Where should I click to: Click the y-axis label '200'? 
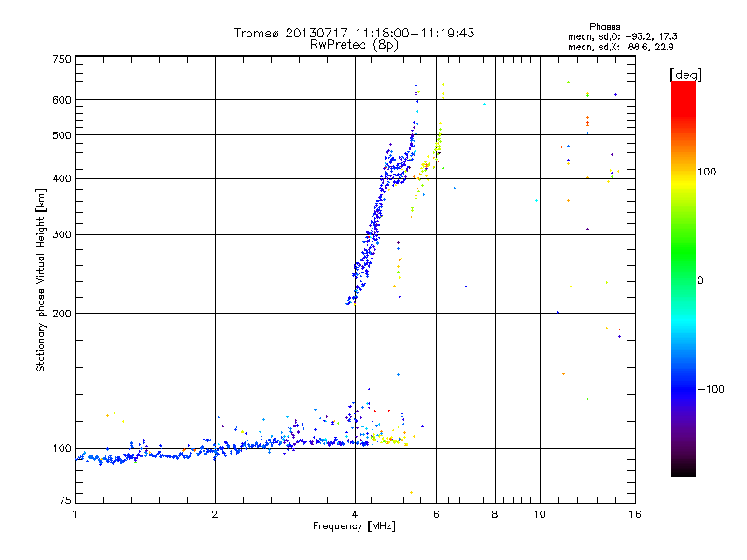click(x=62, y=314)
